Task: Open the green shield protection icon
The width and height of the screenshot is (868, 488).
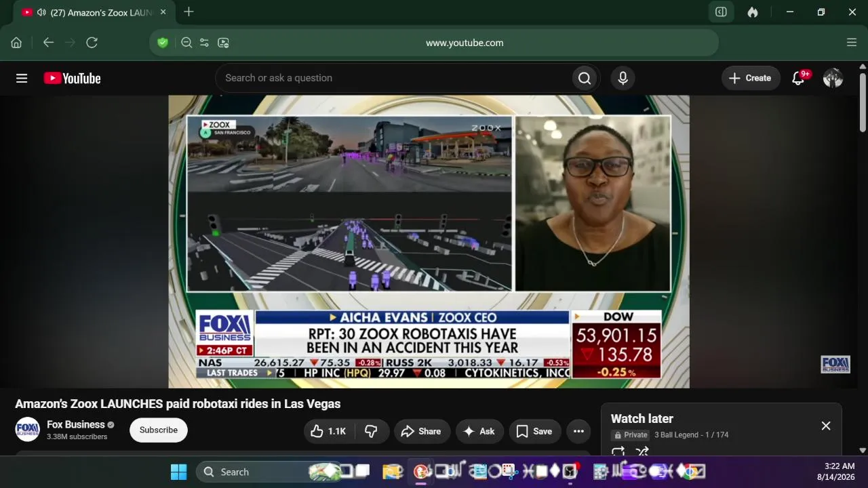Action: tap(163, 43)
